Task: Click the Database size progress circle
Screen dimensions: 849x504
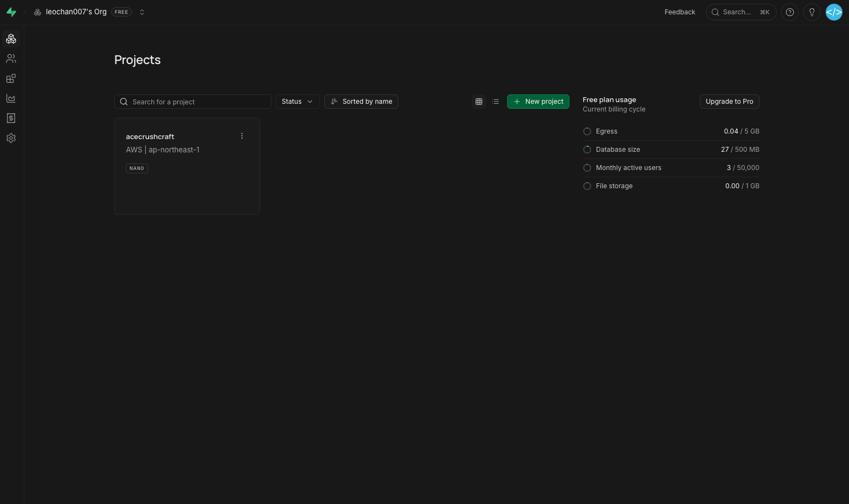Action: (587, 150)
